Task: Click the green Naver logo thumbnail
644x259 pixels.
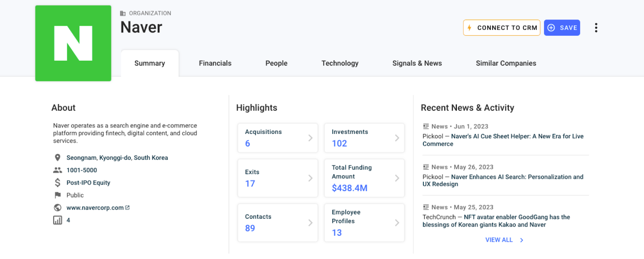Action: 73,43
